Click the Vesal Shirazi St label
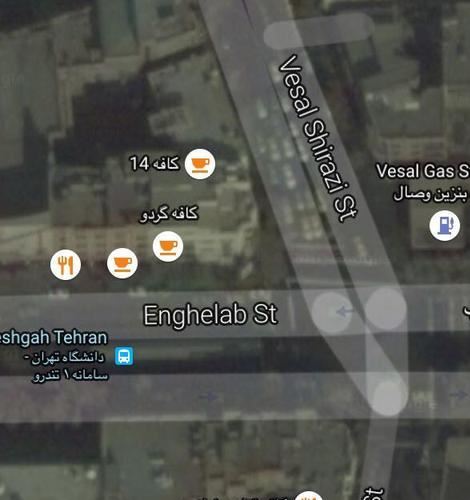This screenshot has width=470, height=500. 318,138
